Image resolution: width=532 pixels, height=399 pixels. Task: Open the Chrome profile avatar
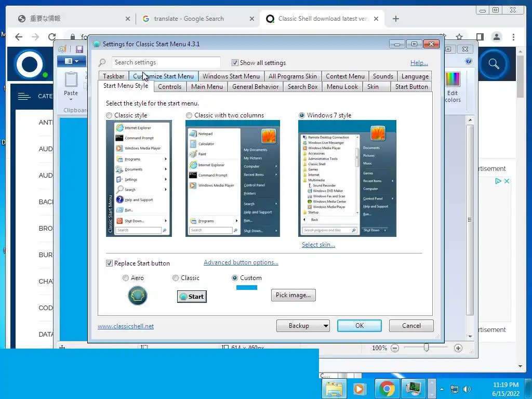point(497,37)
